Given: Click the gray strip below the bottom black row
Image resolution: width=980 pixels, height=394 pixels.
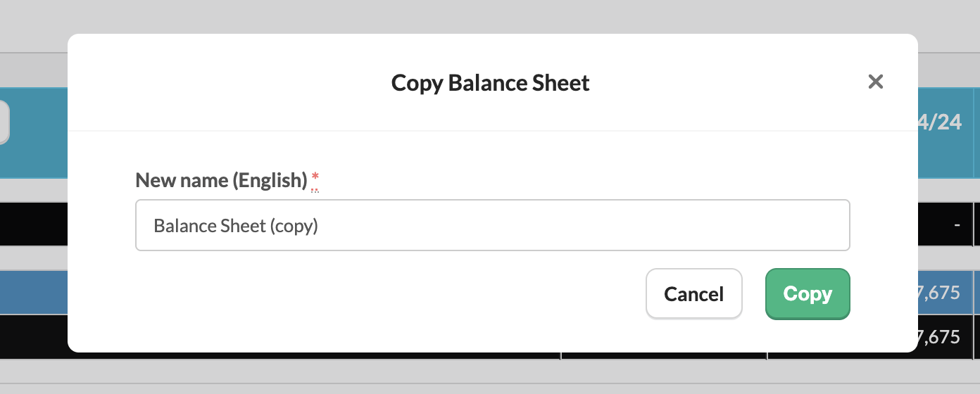Looking at the screenshot, I should click(490, 371).
